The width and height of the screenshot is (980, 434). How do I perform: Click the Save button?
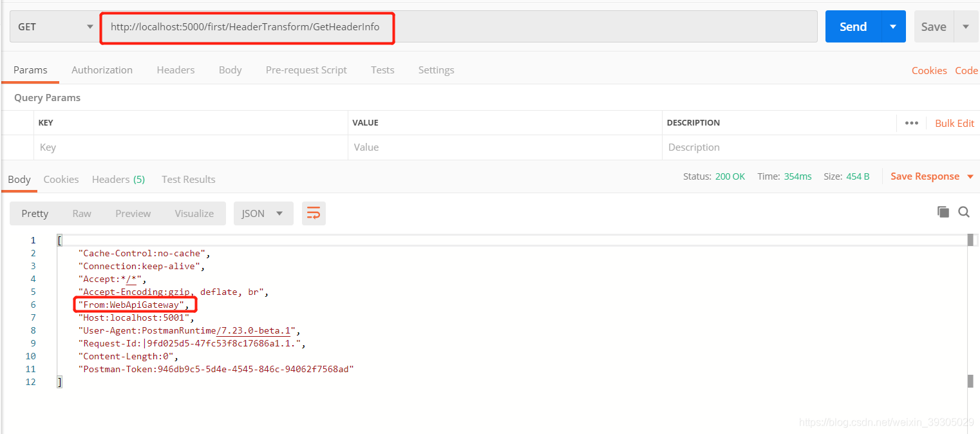pos(934,26)
